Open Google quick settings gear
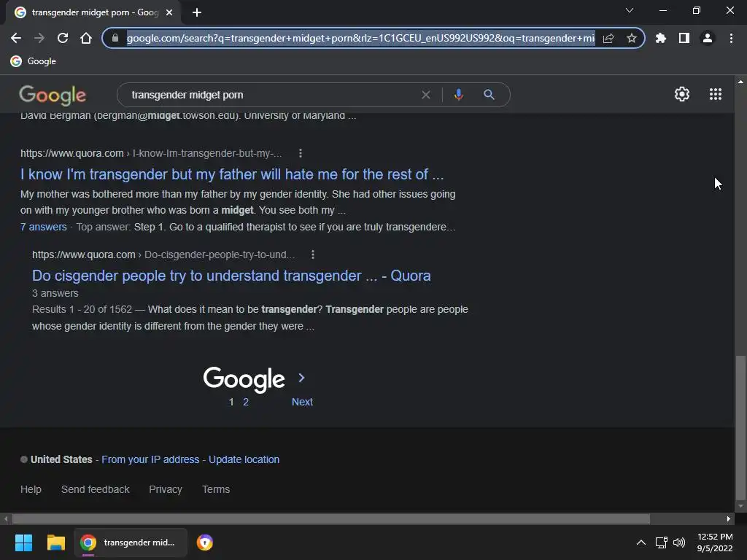Screen dimensions: 747x560 pyautogui.click(x=682, y=94)
